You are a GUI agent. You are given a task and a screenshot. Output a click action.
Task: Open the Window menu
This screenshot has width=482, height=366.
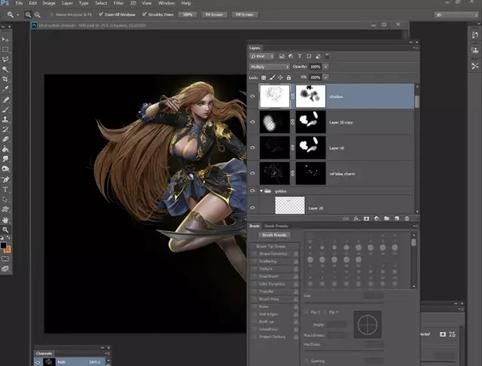pyautogui.click(x=166, y=3)
